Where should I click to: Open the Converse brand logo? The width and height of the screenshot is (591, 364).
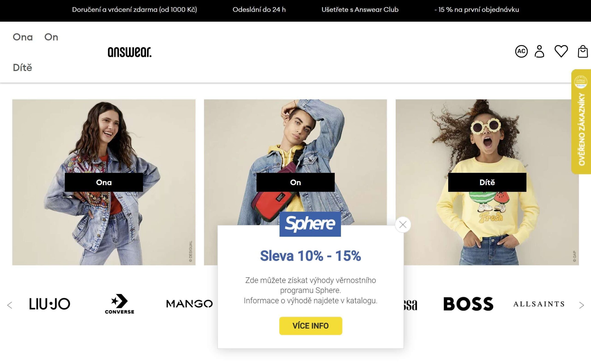(x=120, y=304)
